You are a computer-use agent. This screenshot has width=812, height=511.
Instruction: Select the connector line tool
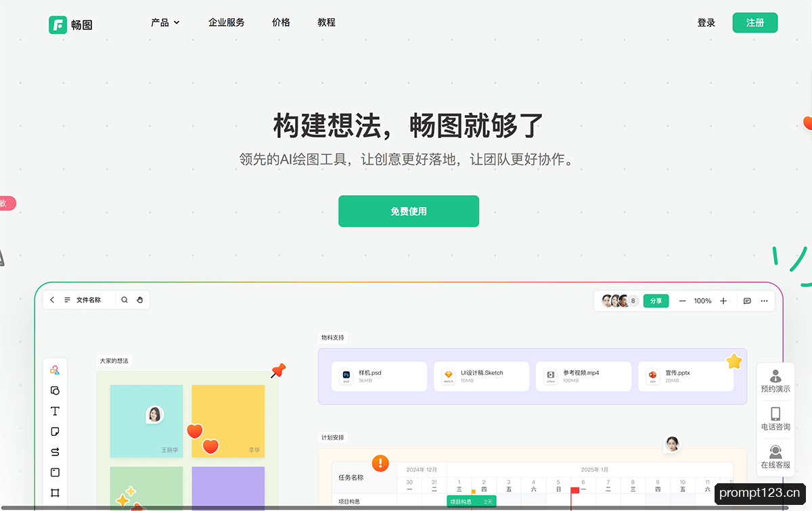(x=55, y=451)
